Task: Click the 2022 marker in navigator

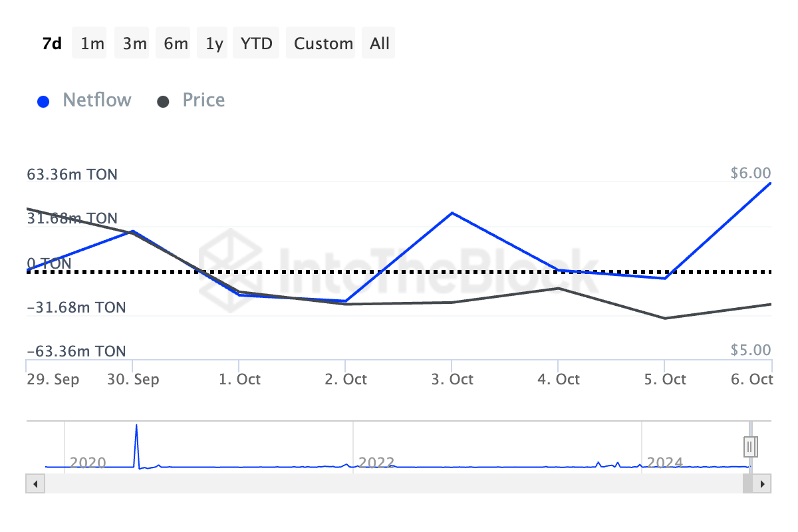Action: (x=376, y=462)
